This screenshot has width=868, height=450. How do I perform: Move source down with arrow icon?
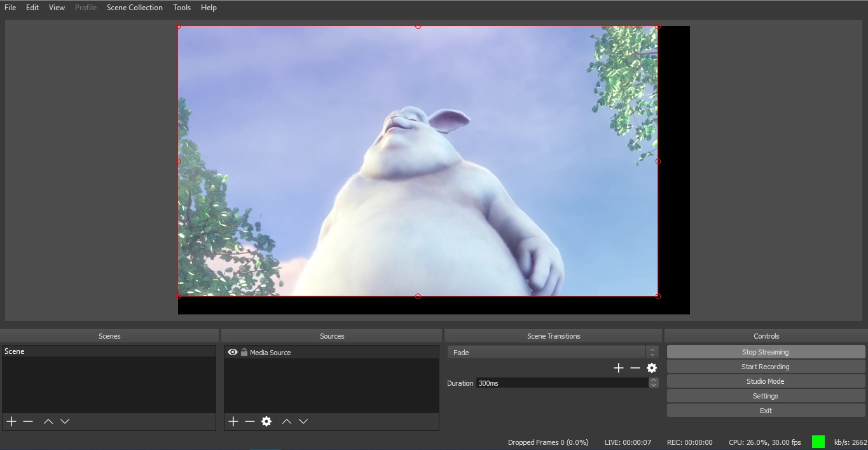(303, 421)
